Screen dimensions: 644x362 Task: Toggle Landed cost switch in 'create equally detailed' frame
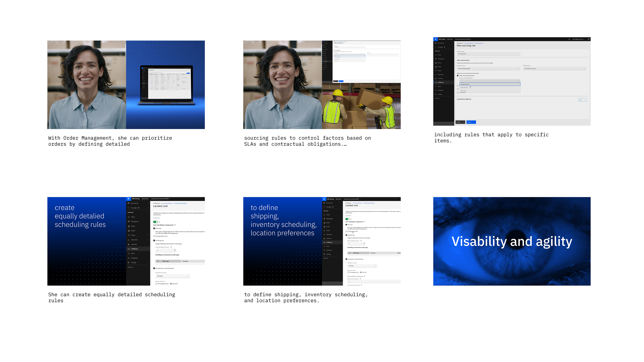click(155, 222)
